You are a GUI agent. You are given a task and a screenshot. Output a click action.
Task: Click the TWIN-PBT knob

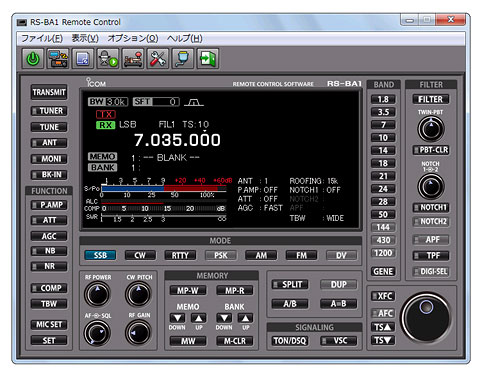tap(431, 129)
